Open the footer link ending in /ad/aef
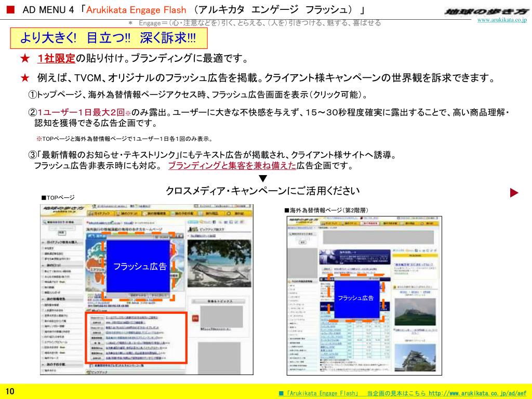This screenshot has width=532, height=399. point(403,393)
